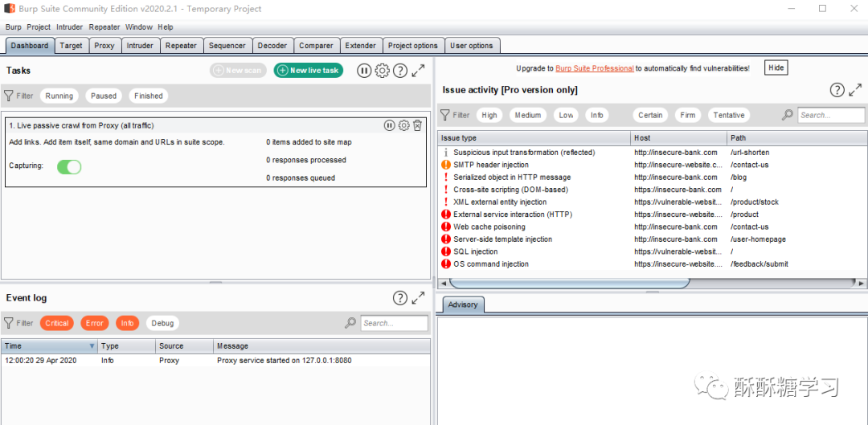Open help for the Issue activity panel

837,90
